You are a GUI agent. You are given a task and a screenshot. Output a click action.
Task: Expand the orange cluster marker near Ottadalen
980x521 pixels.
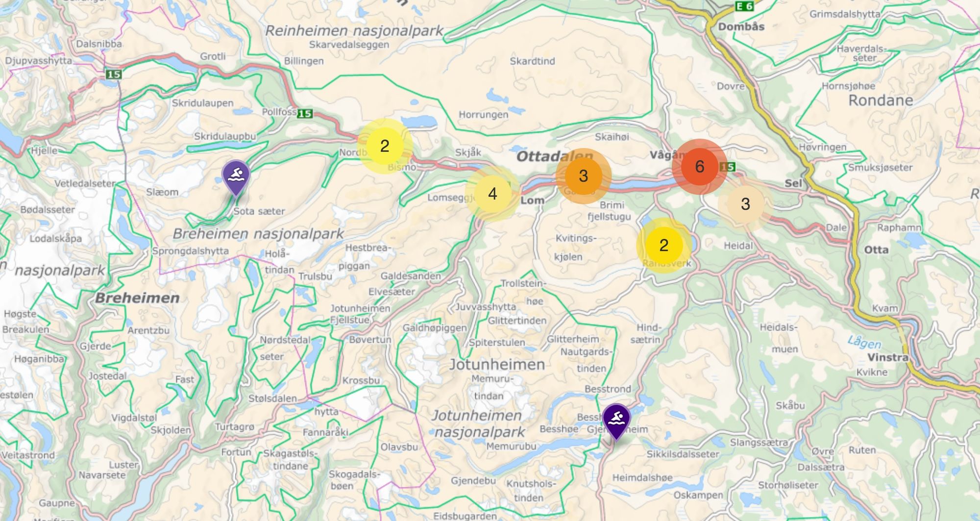tap(583, 176)
